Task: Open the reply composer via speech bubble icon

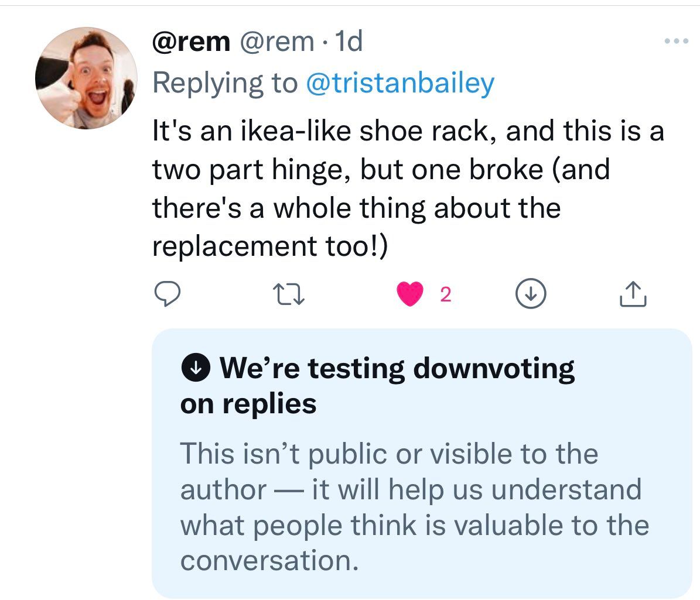Action: [x=168, y=294]
